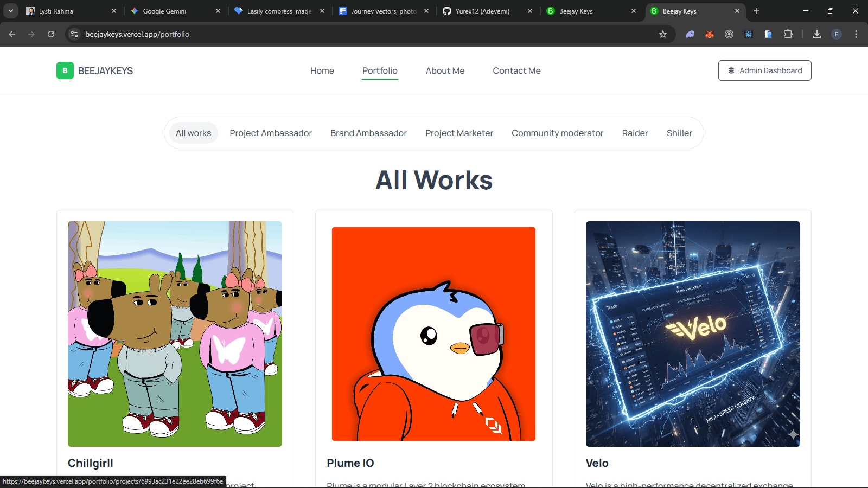868x488 pixels.
Task: Filter by Brand Ambassador
Action: tap(369, 133)
